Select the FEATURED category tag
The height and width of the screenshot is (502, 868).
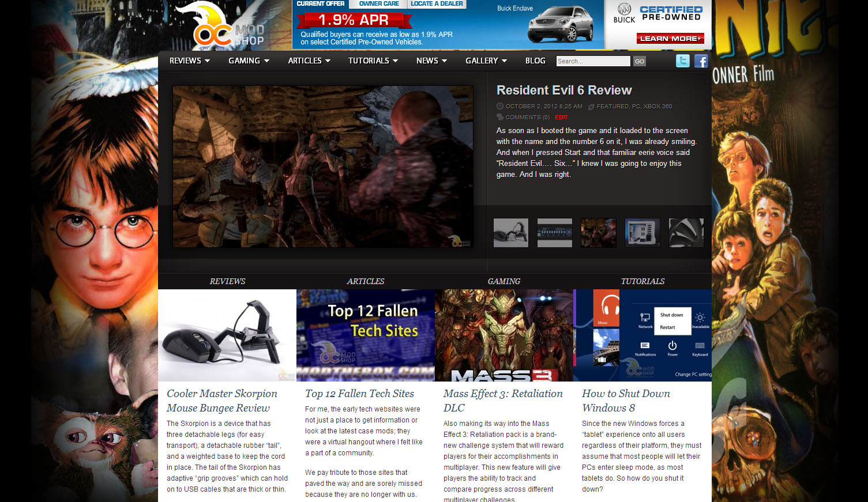click(613, 107)
